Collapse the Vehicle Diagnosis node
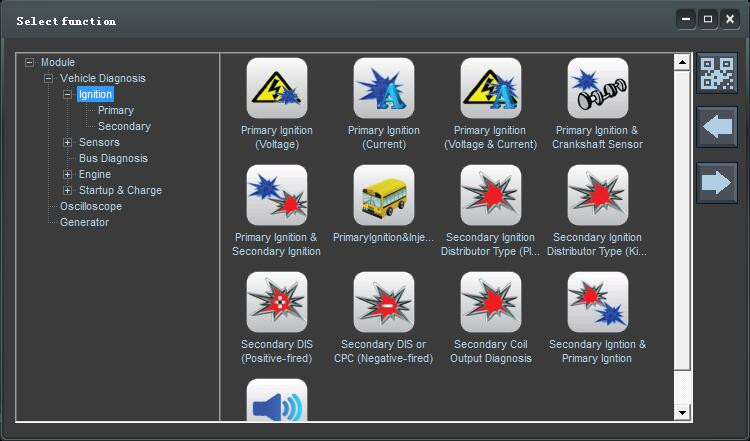This screenshot has width=750, height=441. [48, 78]
